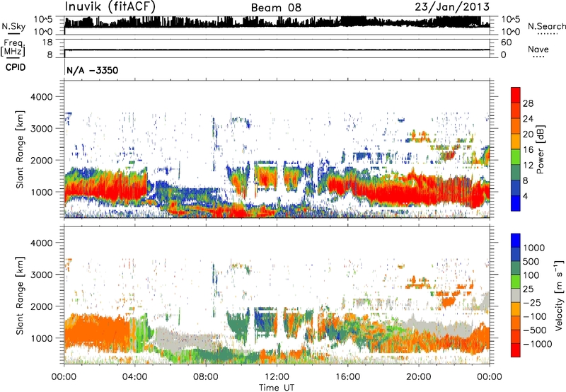The width and height of the screenshot is (566, 392).
Task: Click the '100' tick on Velocity color bar
Action: click(531, 275)
